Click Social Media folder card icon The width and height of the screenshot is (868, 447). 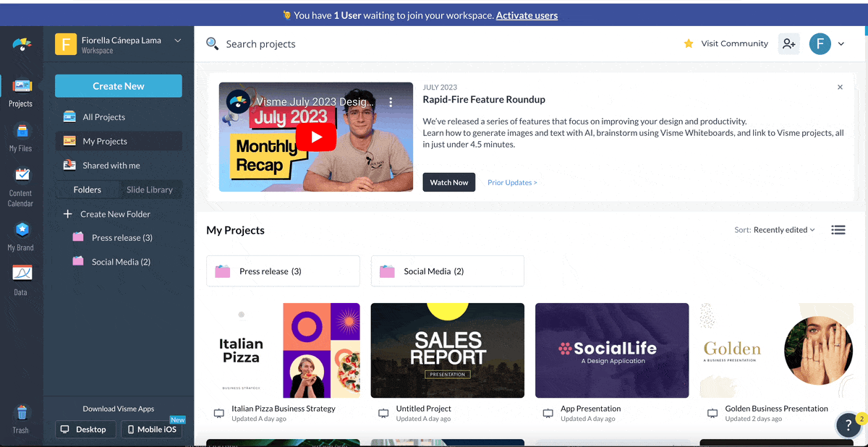coord(387,271)
